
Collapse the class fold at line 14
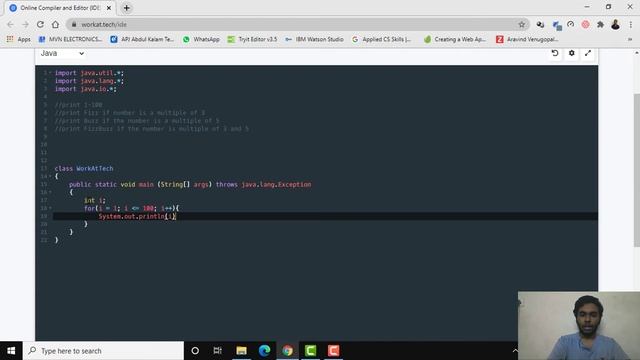pyautogui.click(x=50, y=176)
